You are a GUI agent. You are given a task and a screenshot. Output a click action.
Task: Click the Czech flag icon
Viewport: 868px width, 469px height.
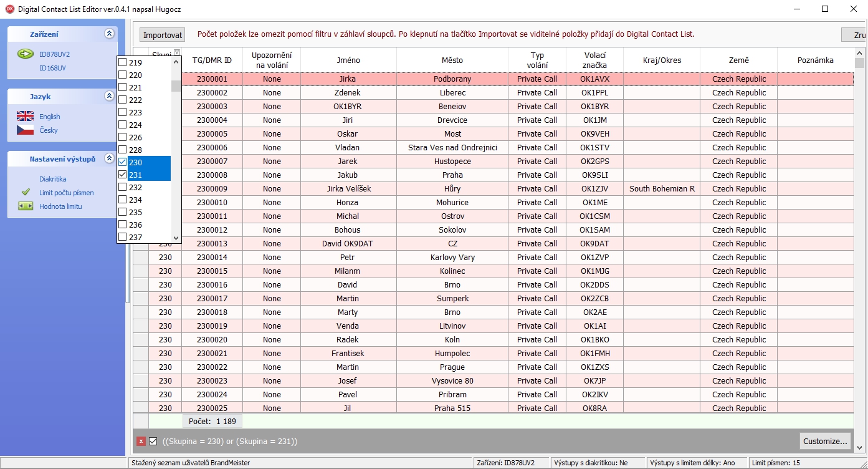pyautogui.click(x=25, y=130)
